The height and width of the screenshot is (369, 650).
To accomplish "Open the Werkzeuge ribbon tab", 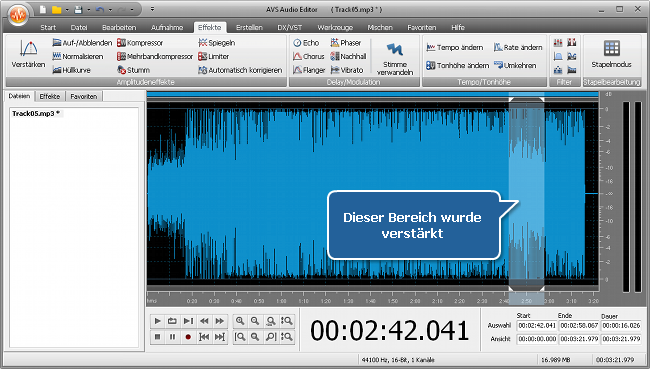I will tap(335, 27).
